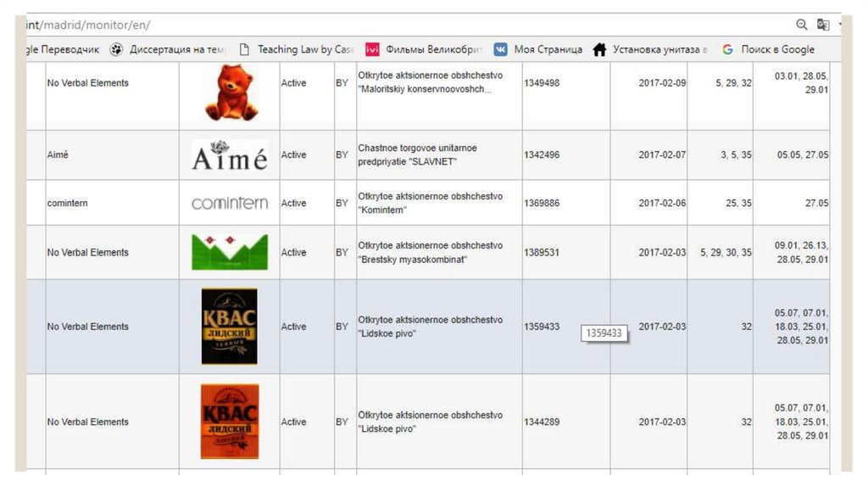
Task: Click the paw icon bookmark favicon
Action: click(115, 49)
